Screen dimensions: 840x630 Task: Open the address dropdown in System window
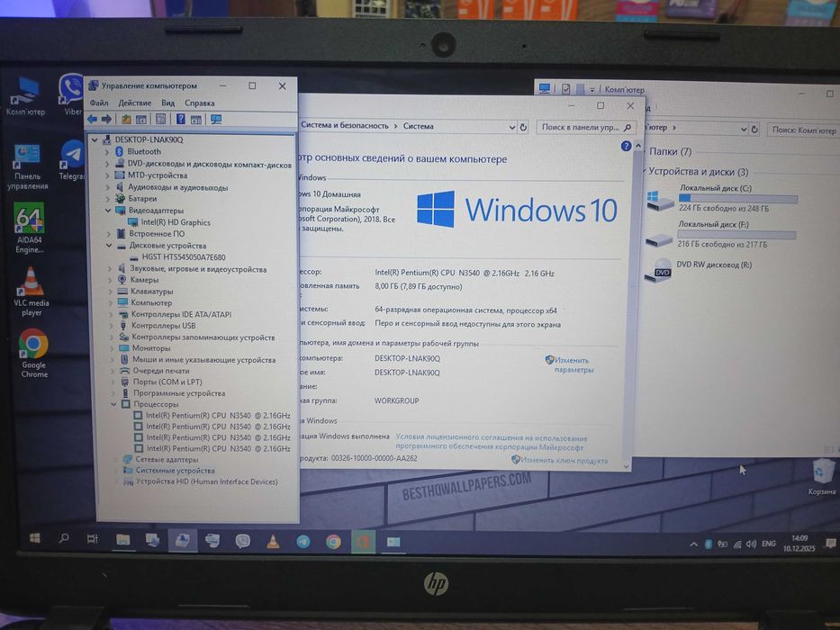point(511,128)
